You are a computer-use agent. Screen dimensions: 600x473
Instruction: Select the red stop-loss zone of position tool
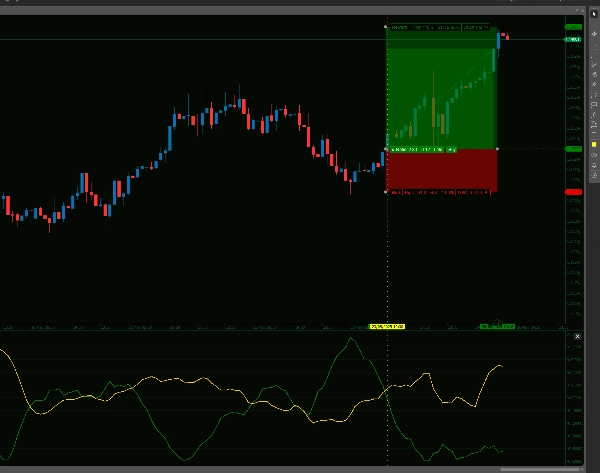(440, 170)
